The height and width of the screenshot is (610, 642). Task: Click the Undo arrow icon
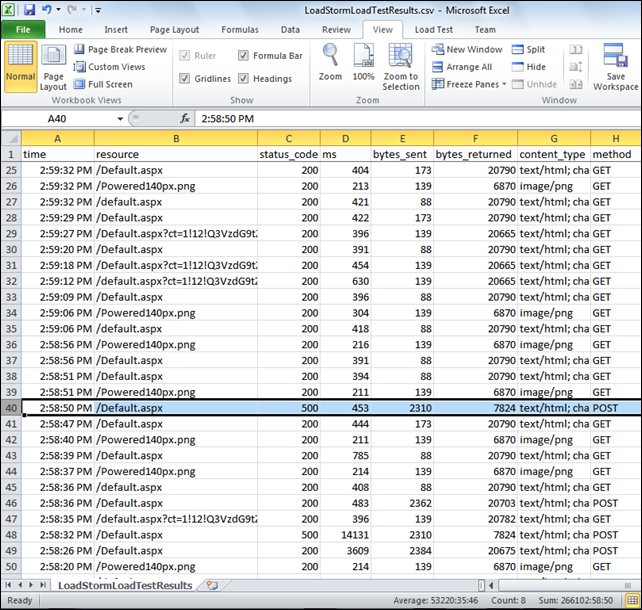[45, 9]
